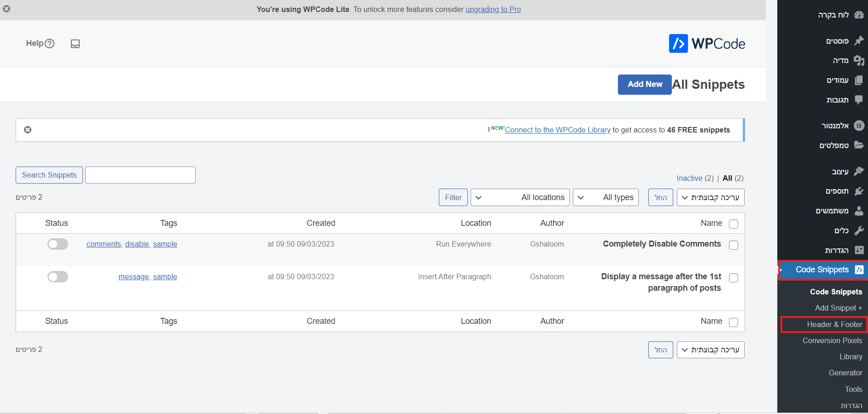Open Library submenu item

851,356
